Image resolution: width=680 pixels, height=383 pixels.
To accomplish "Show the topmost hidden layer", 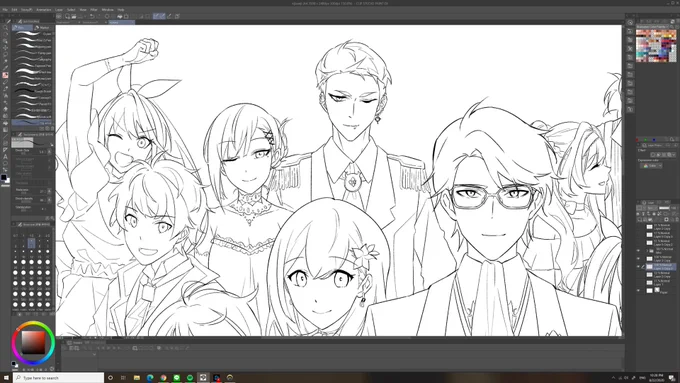I will pyautogui.click(x=638, y=226).
